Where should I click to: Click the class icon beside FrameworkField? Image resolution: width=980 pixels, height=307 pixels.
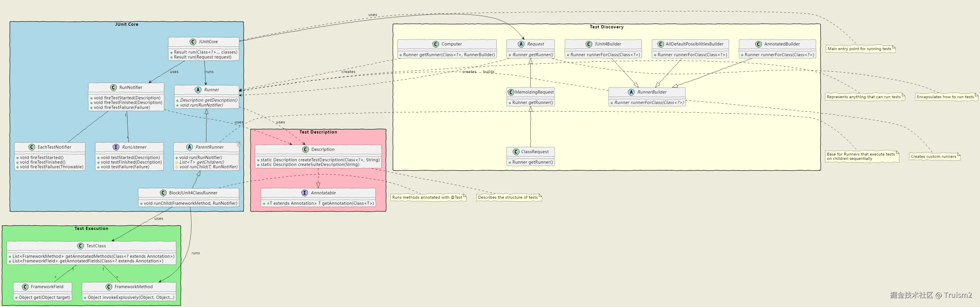click(x=25, y=287)
